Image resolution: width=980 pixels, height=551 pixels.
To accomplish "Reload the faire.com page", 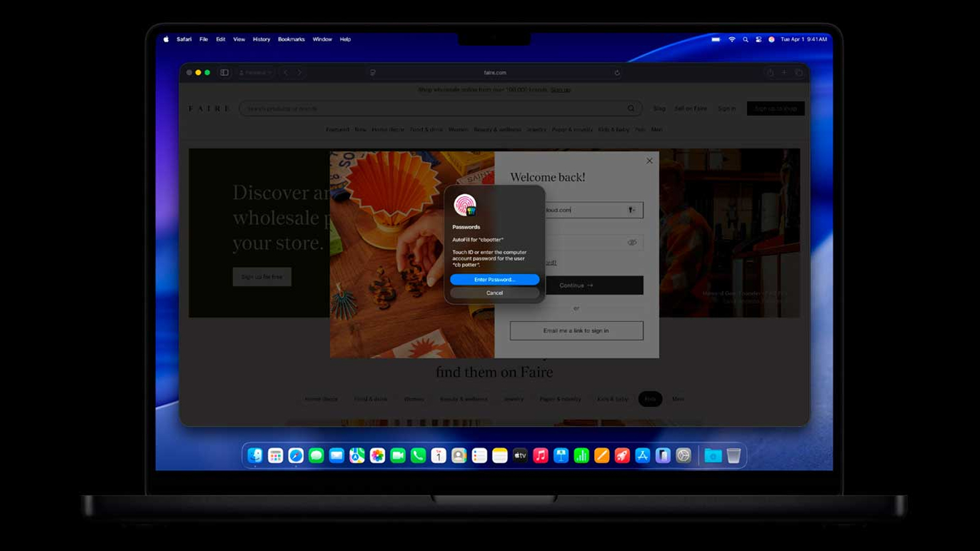I will pos(617,73).
